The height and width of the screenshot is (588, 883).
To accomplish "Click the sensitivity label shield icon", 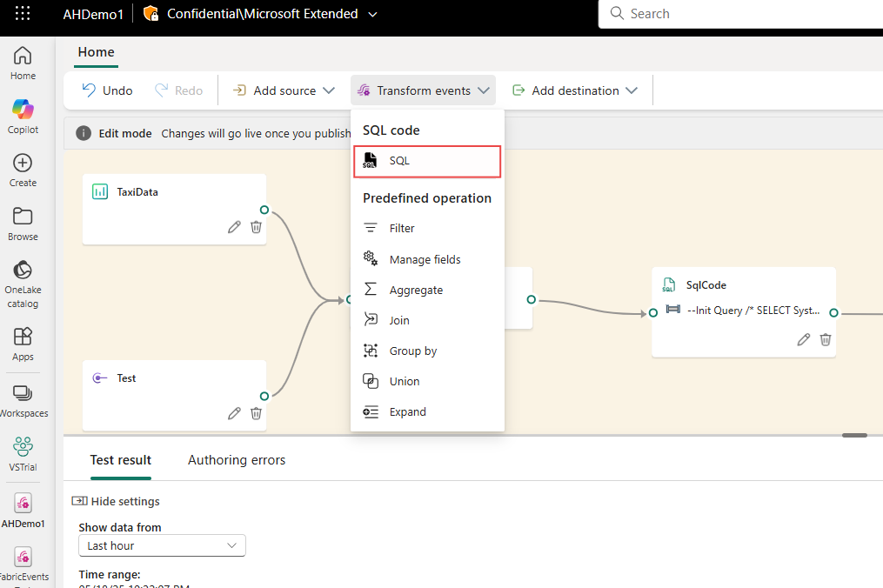I will point(151,14).
